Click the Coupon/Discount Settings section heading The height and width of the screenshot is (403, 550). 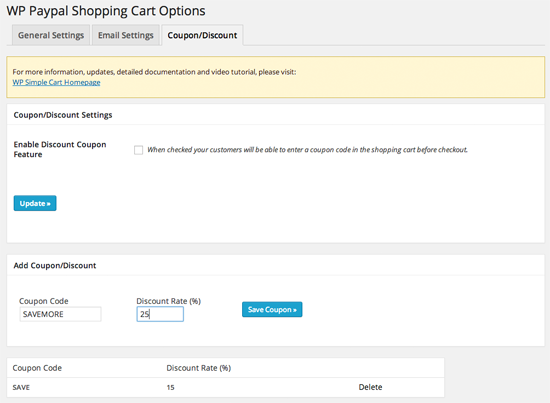[63, 115]
